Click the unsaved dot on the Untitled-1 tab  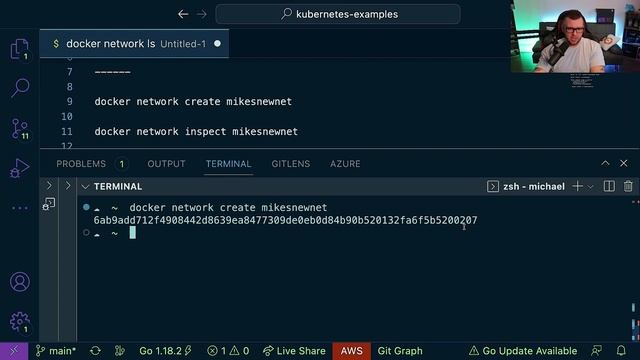coord(217,43)
